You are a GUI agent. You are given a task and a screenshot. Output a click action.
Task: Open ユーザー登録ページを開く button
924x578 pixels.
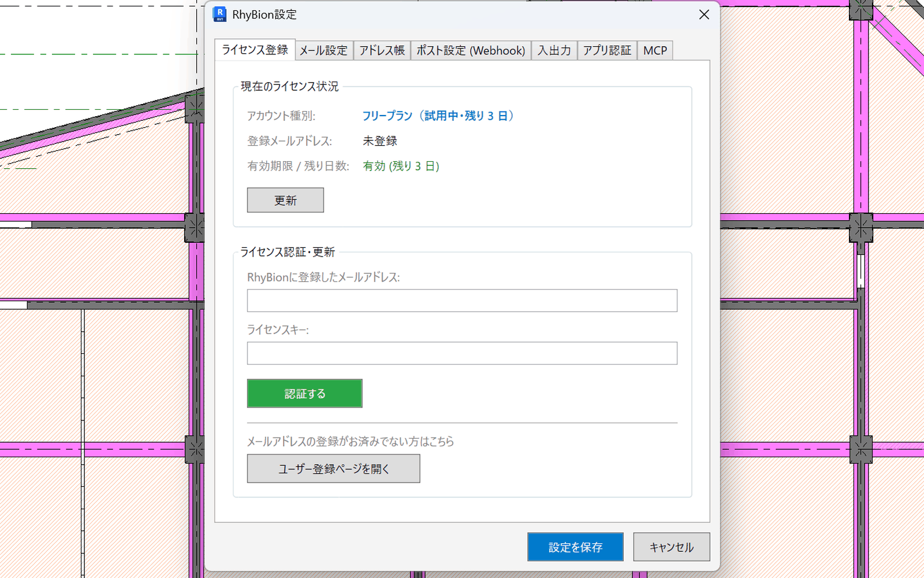click(333, 469)
